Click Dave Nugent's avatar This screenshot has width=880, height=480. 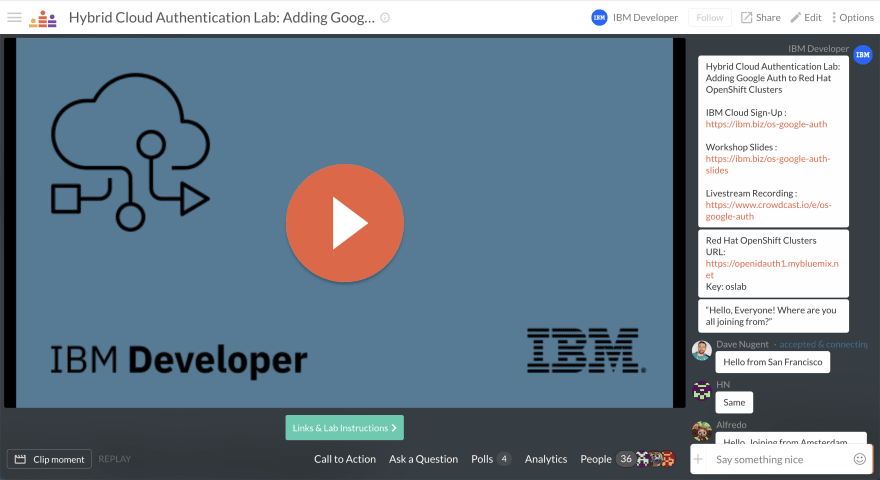pos(702,350)
